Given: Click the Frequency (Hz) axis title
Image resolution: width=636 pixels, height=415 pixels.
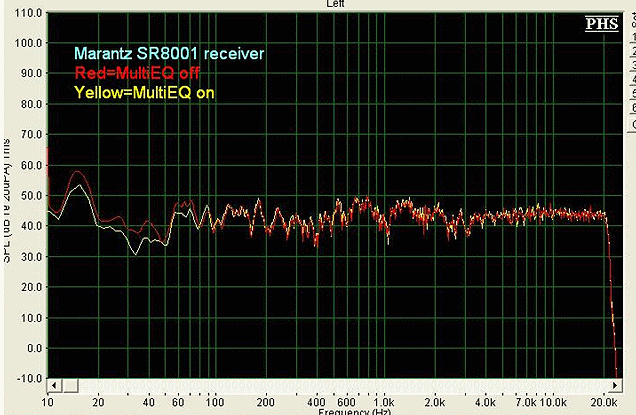Looking at the screenshot, I should [x=354, y=411].
